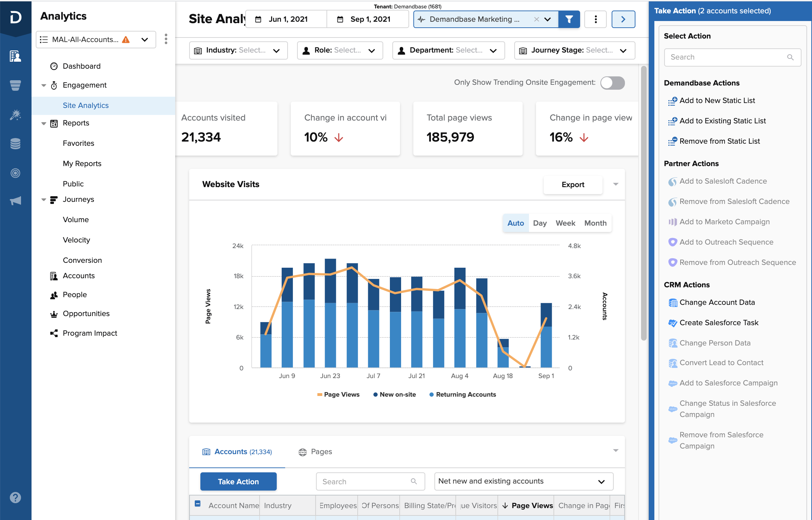Click the Demandbase D logo icon

coord(15,17)
